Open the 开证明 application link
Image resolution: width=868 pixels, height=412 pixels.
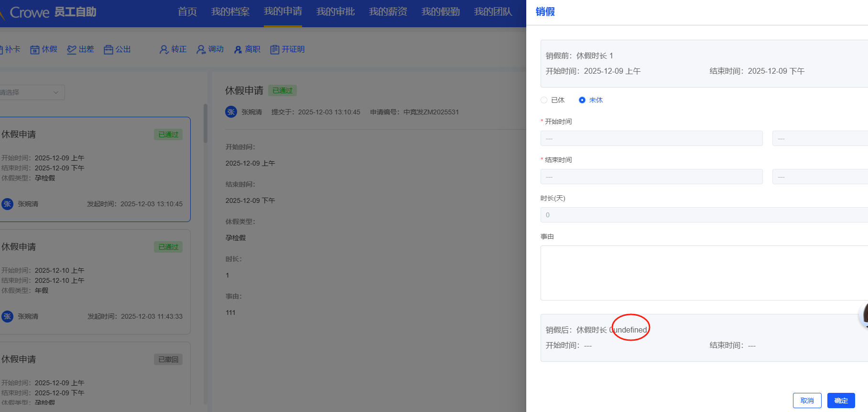coord(288,49)
